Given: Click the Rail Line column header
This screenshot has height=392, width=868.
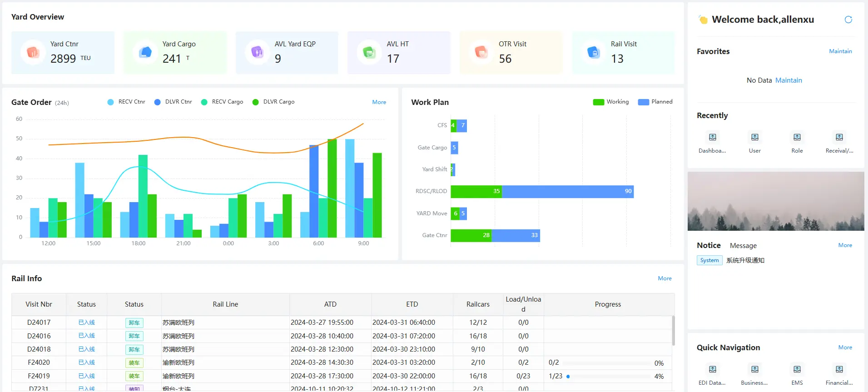Looking at the screenshot, I should pyautogui.click(x=225, y=304).
